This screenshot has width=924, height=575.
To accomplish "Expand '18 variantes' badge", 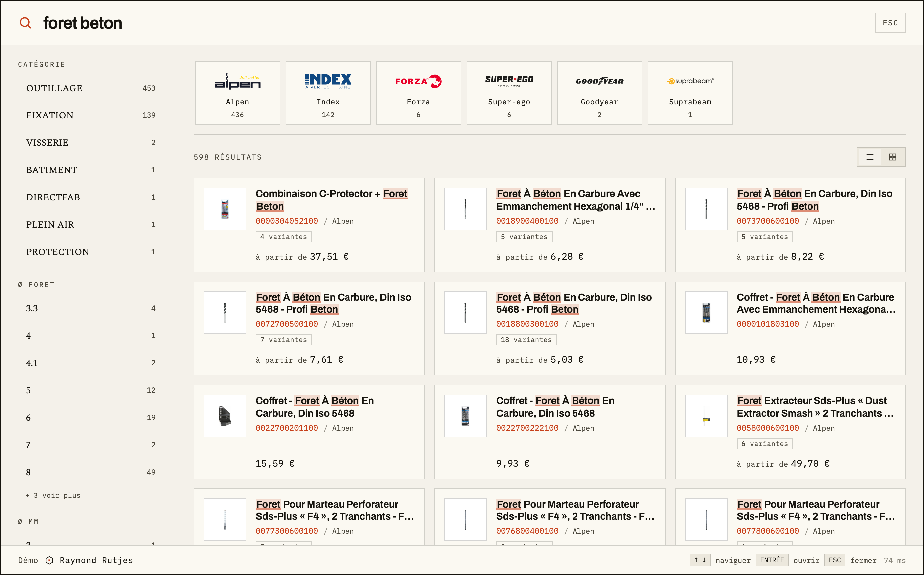I will click(526, 340).
